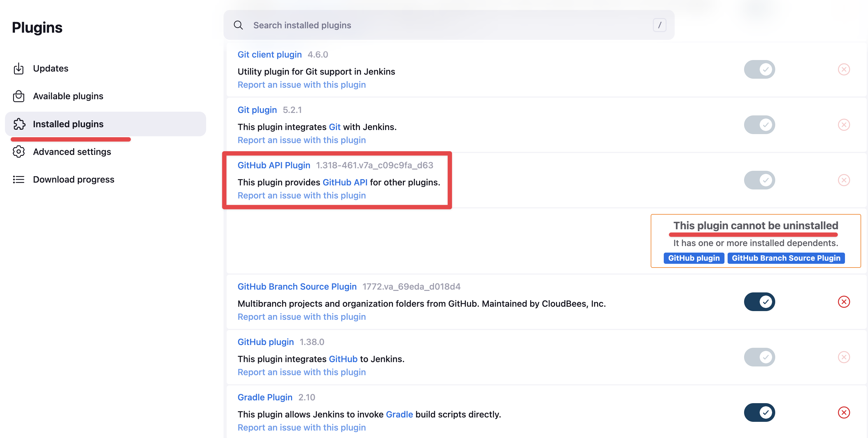Open the Git client plugin link
The height and width of the screenshot is (438, 868).
pyautogui.click(x=270, y=54)
